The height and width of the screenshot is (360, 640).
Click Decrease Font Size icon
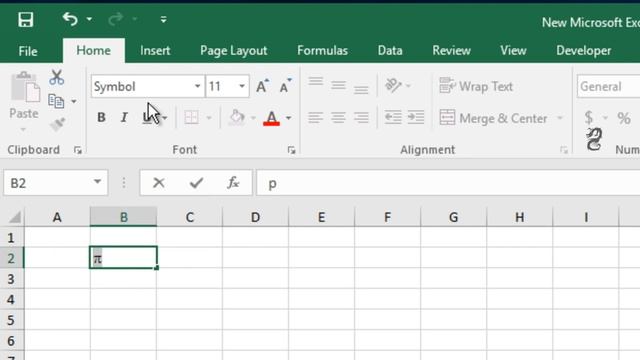pos(285,86)
